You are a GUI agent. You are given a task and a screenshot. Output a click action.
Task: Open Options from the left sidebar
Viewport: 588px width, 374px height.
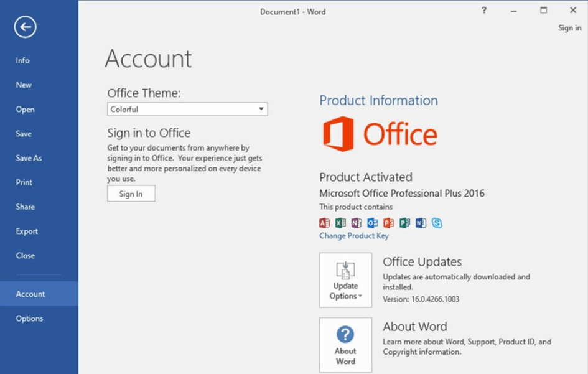coord(29,319)
